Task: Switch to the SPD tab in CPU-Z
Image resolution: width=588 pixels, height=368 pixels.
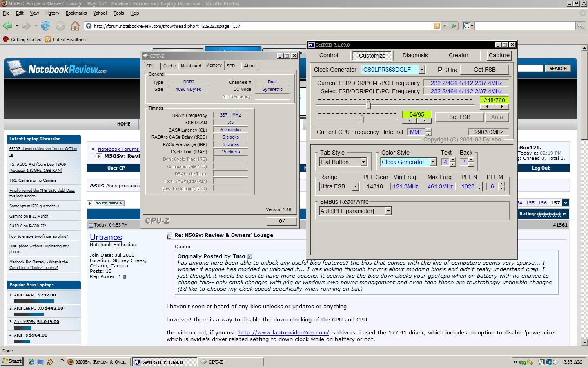Action: (x=231, y=66)
